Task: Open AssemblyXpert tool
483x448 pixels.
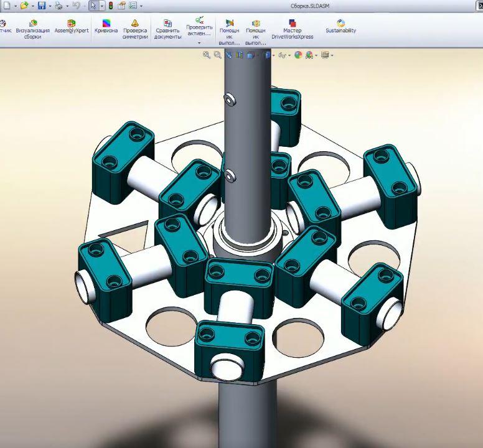Action: click(71, 26)
